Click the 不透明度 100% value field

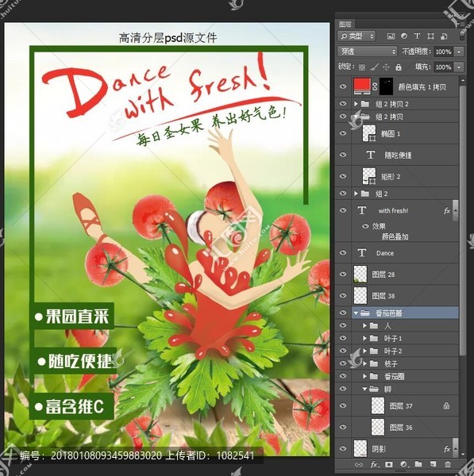tap(443, 52)
